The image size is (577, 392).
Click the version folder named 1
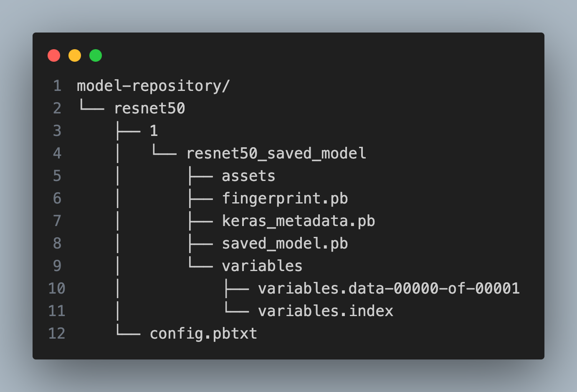[x=154, y=131]
